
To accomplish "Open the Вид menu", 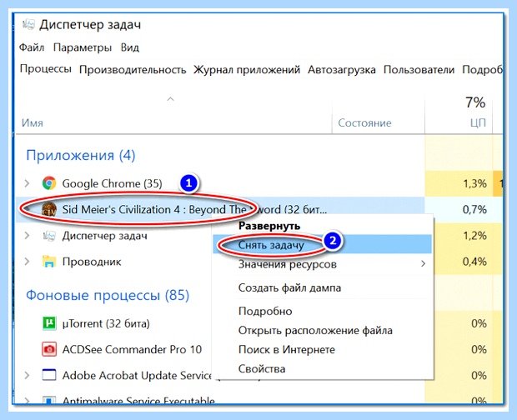I will coord(130,47).
